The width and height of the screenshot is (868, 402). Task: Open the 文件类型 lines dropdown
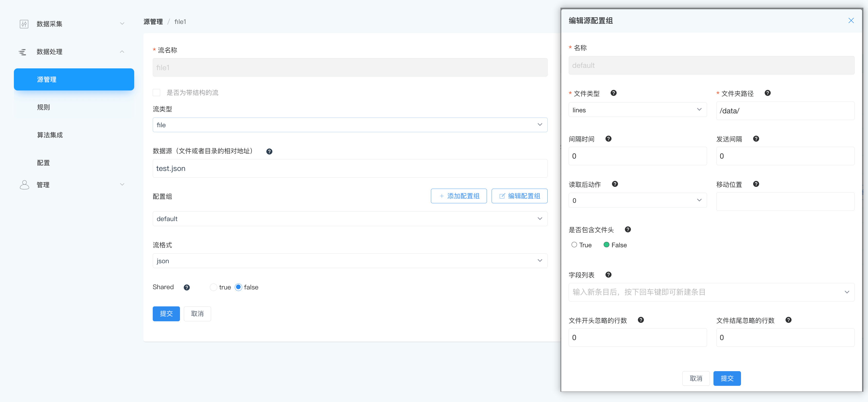[x=637, y=110]
